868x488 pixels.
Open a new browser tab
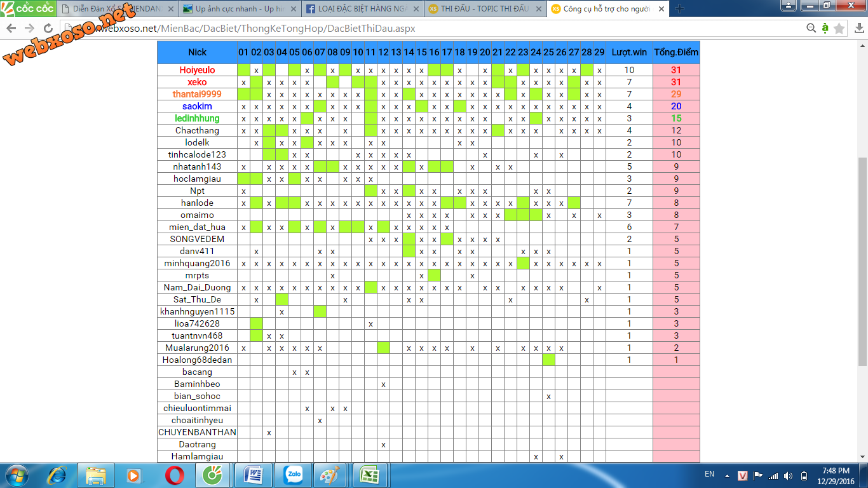[679, 9]
